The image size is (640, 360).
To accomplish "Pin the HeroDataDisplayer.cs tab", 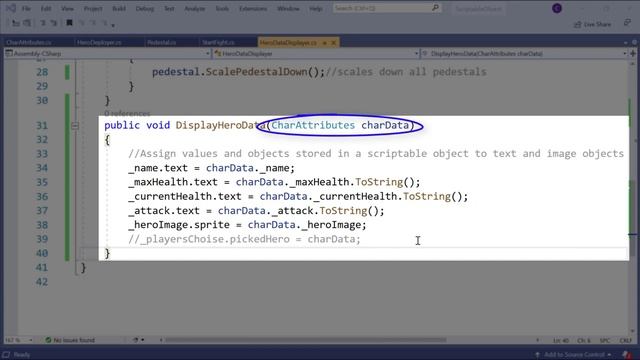I will tap(324, 42).
